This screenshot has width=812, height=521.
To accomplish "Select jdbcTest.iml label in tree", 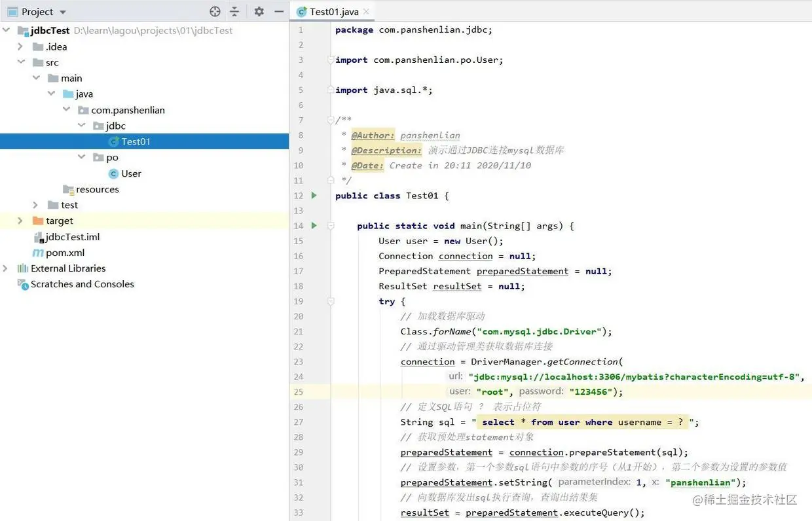I will [x=73, y=237].
